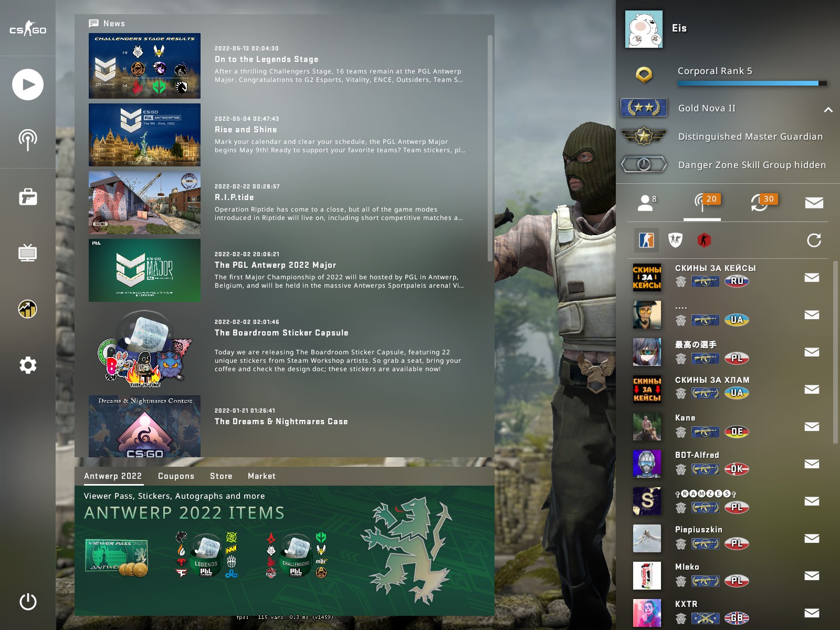Click the Viewer Pass item
The image size is (840, 630).
pyautogui.click(x=117, y=558)
